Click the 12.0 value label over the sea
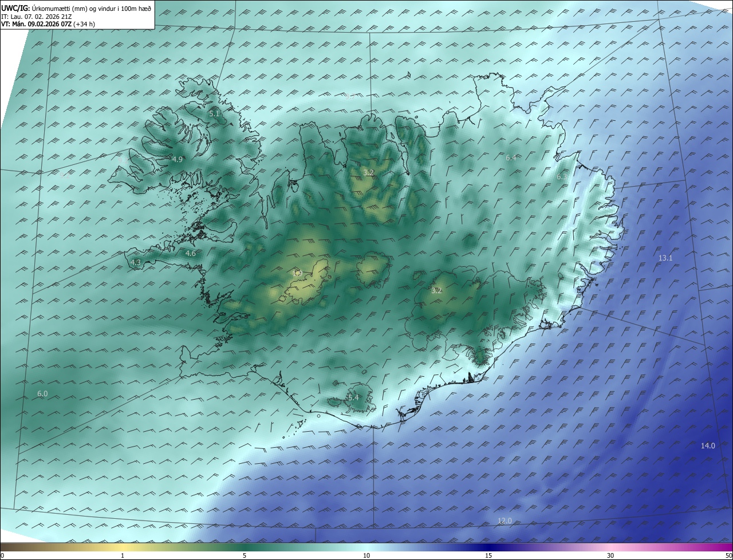 coord(505,520)
